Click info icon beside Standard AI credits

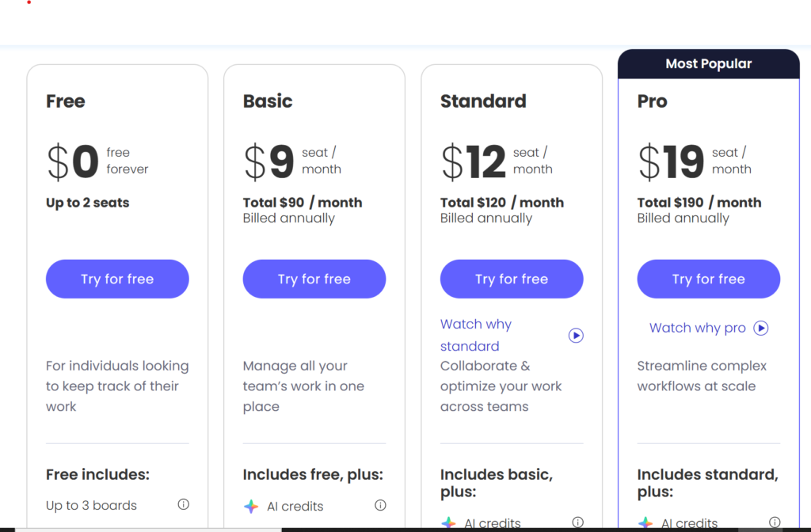point(577,522)
